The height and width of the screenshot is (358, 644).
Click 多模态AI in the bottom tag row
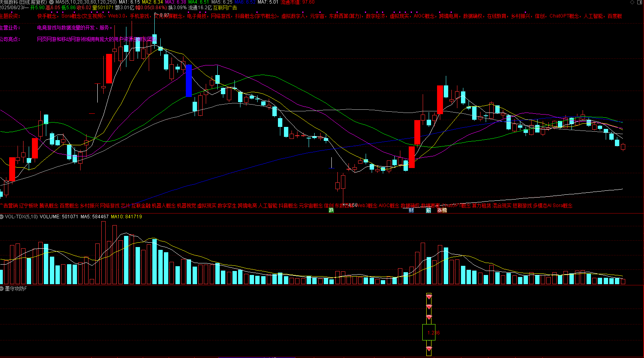tap(542, 206)
